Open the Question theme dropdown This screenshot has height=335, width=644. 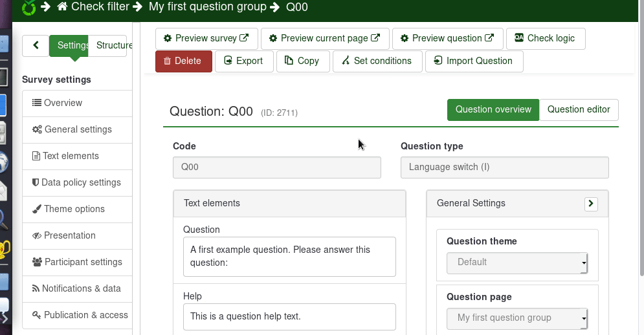(x=516, y=263)
